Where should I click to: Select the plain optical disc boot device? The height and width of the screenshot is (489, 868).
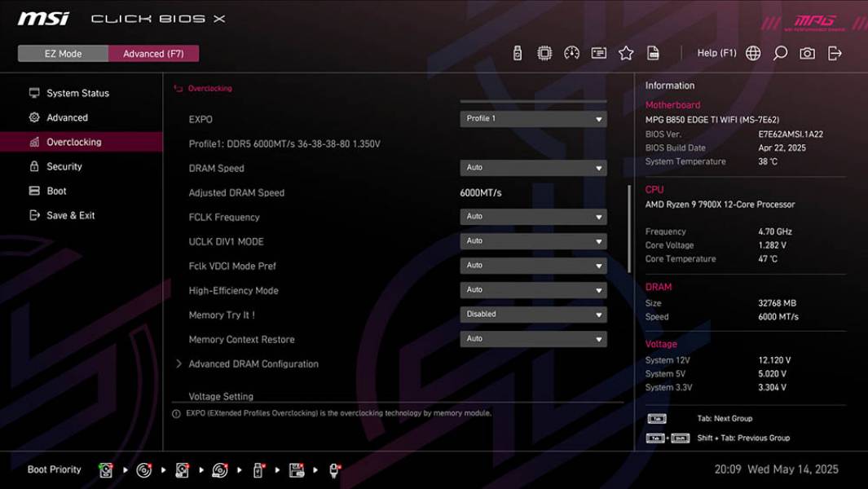tap(144, 470)
